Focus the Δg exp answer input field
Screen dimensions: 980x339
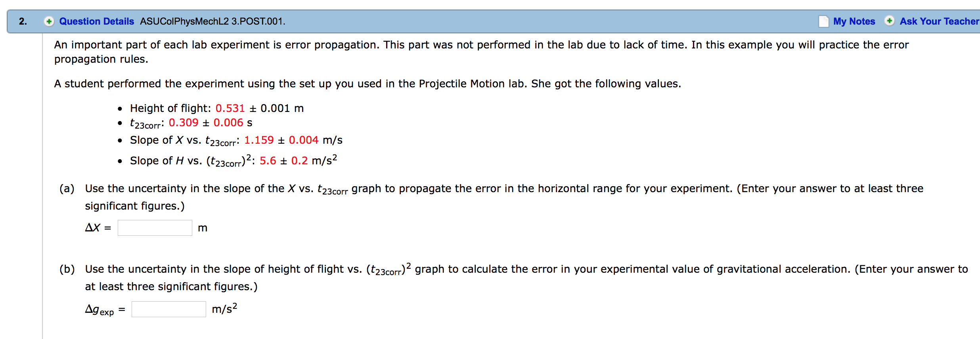168,309
